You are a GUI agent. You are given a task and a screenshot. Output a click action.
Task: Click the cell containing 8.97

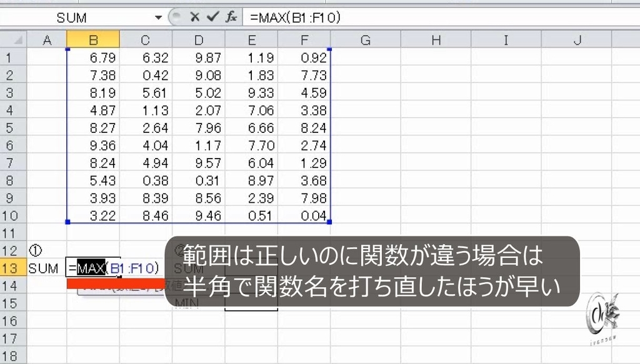(x=251, y=180)
